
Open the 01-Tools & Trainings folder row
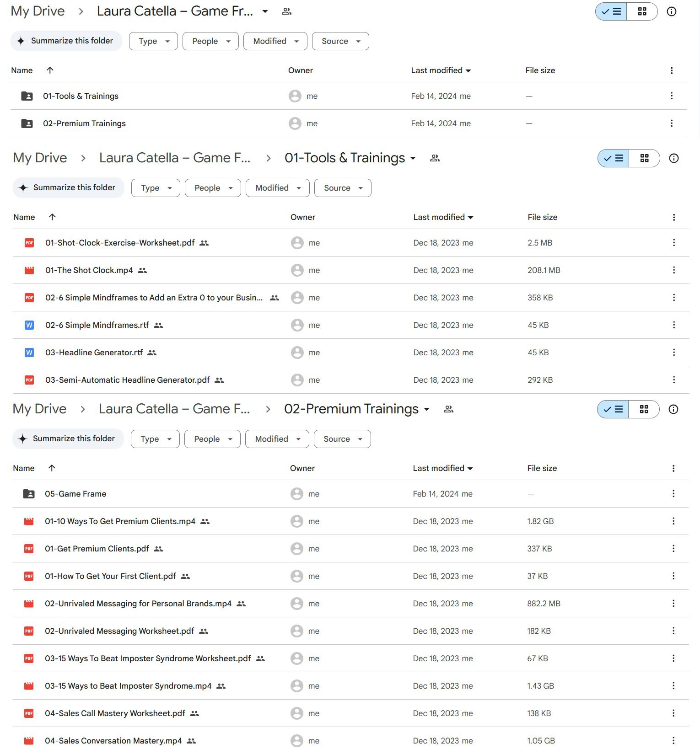(x=349, y=96)
